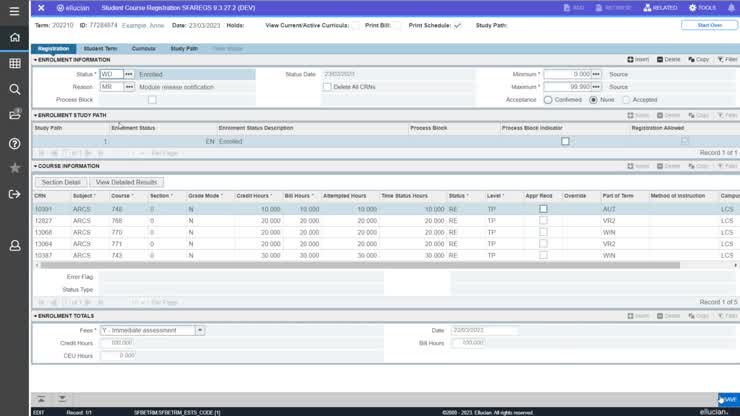This screenshot has height=416, width=740.
Task: Select the Confirmed acceptance radio button
Action: [548, 100]
